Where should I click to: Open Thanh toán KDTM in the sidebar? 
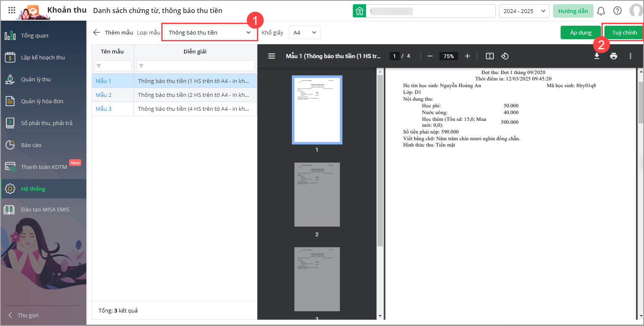tap(43, 167)
